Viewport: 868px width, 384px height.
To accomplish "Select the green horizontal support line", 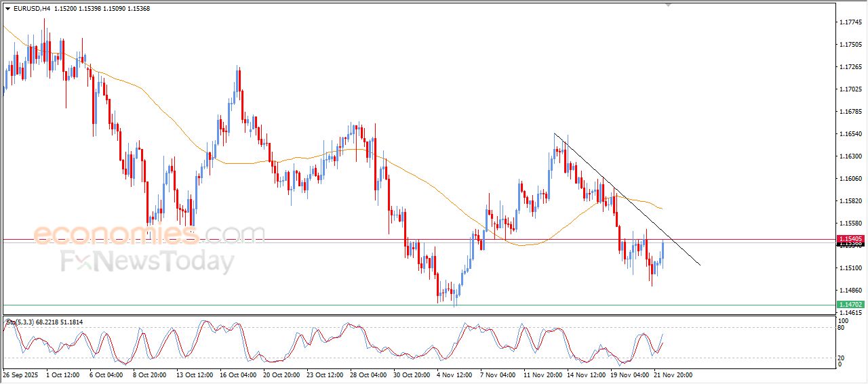I will 271,305.
